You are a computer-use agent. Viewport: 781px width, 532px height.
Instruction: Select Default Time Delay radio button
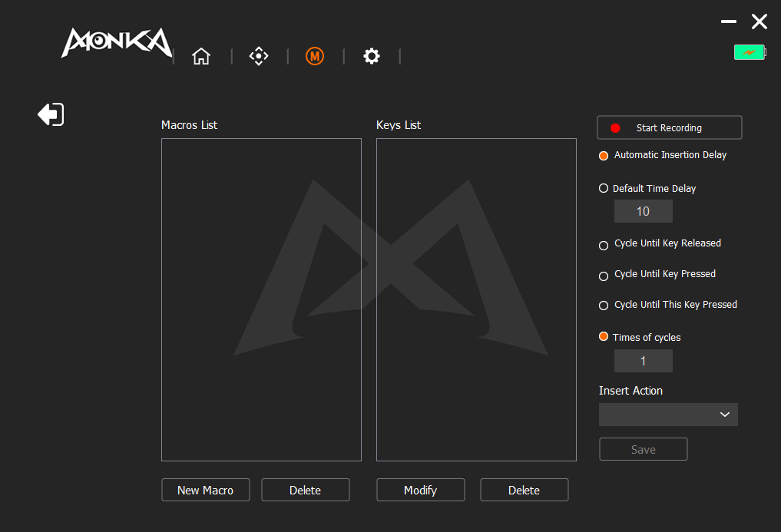click(x=604, y=189)
